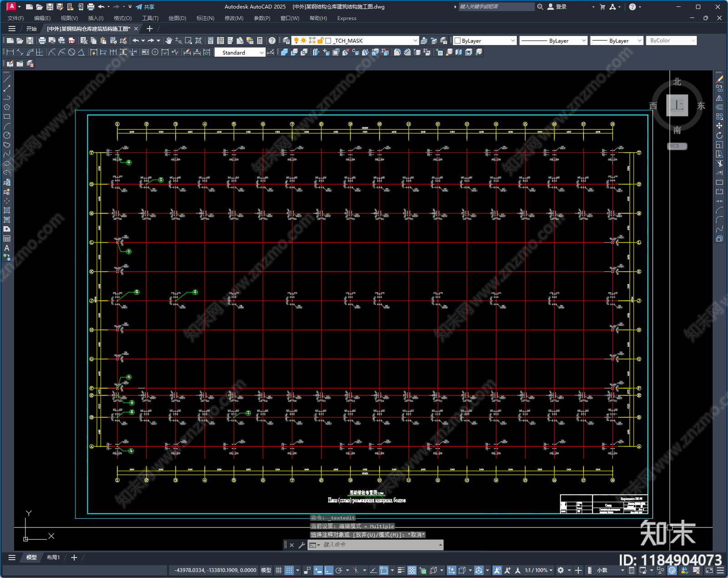Toggle snap mode in status bar
The height and width of the screenshot is (578, 728).
click(x=289, y=570)
